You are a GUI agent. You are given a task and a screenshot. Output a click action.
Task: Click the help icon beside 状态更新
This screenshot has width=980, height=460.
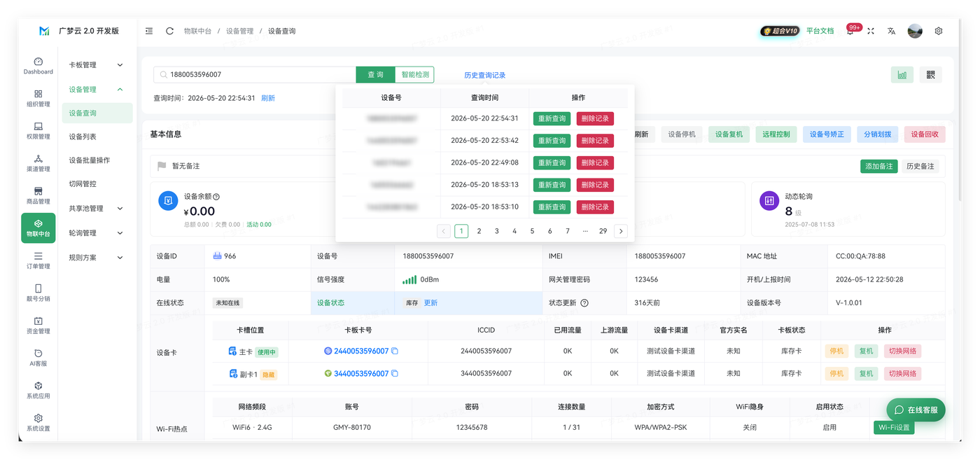click(584, 303)
